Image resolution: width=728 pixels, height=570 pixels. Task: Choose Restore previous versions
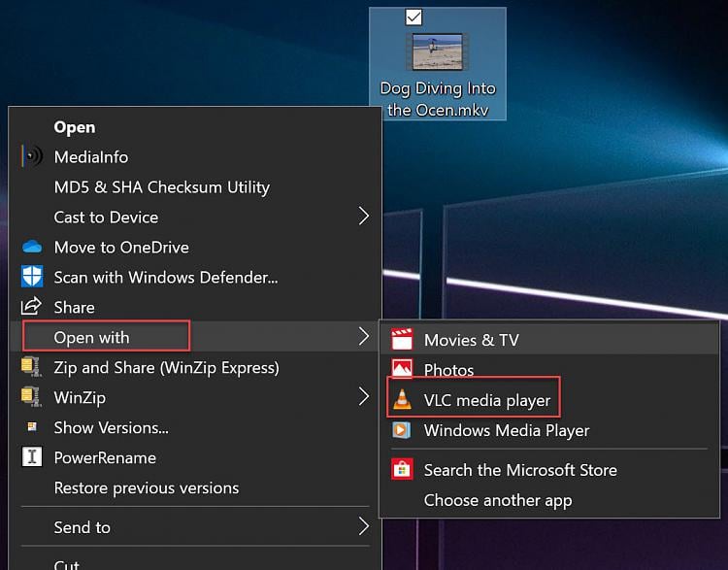[x=194, y=487]
